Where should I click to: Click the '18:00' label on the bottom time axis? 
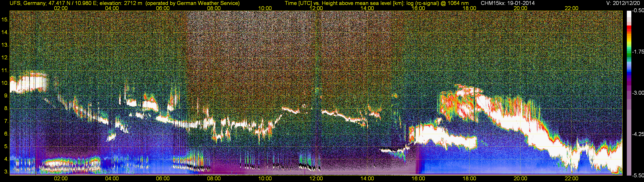(469, 179)
